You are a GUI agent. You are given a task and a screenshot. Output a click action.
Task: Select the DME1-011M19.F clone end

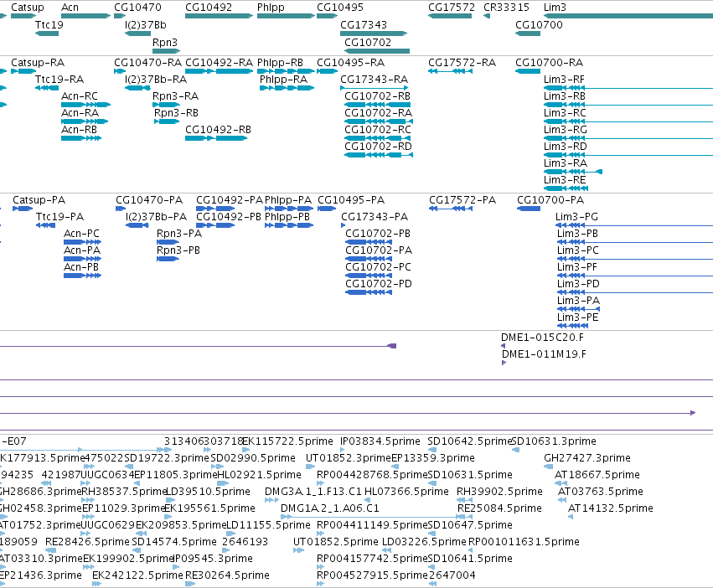point(504,363)
